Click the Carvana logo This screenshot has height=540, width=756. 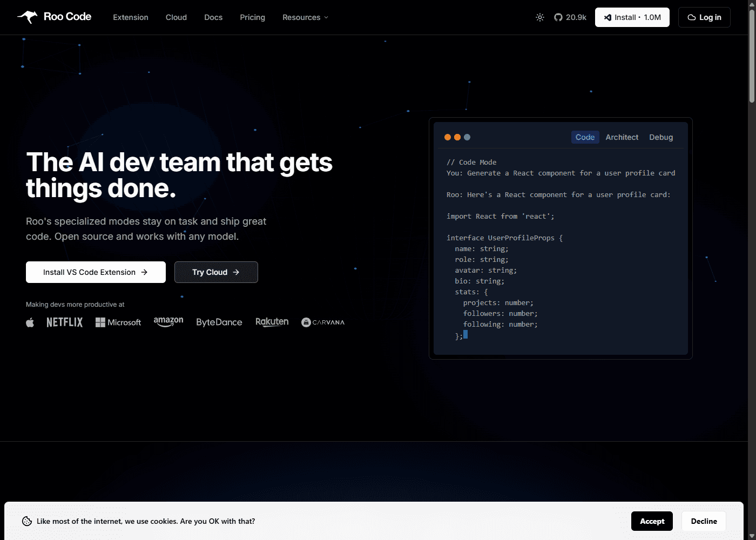click(x=323, y=322)
